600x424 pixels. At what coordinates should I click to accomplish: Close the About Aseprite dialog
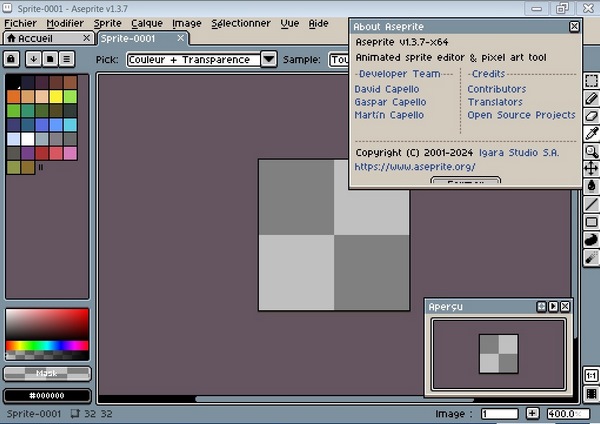click(x=574, y=26)
